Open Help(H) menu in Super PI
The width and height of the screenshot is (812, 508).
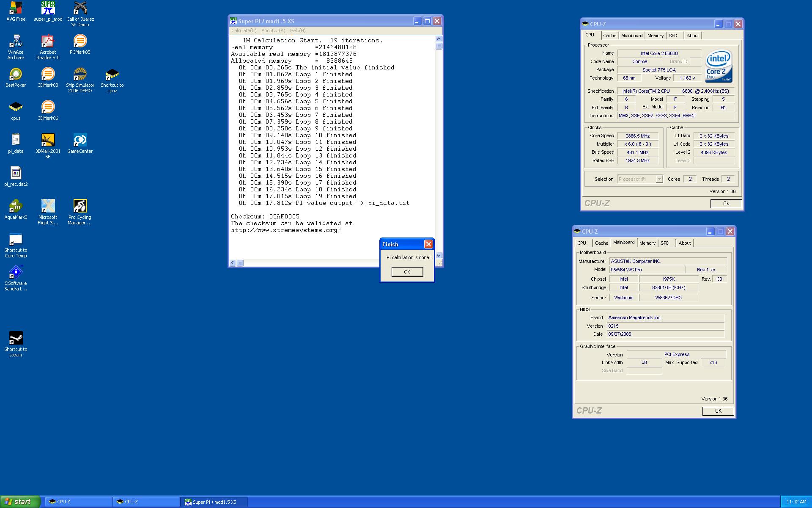298,30
